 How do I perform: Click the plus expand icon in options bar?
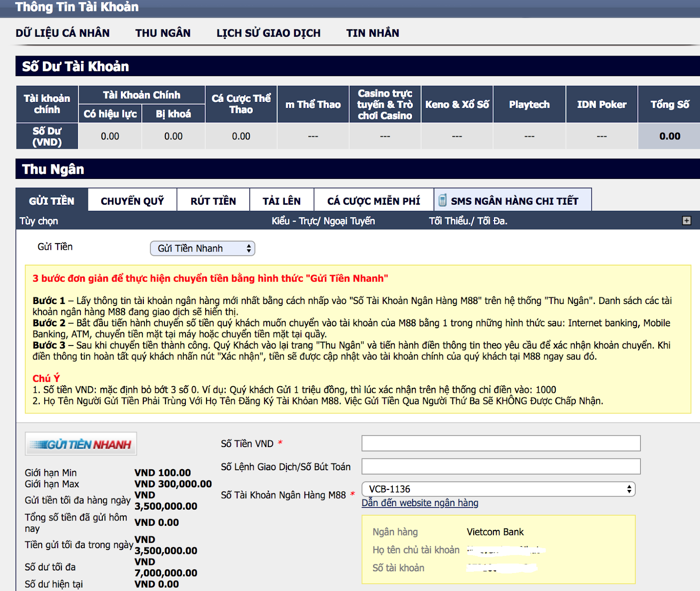pos(686,221)
